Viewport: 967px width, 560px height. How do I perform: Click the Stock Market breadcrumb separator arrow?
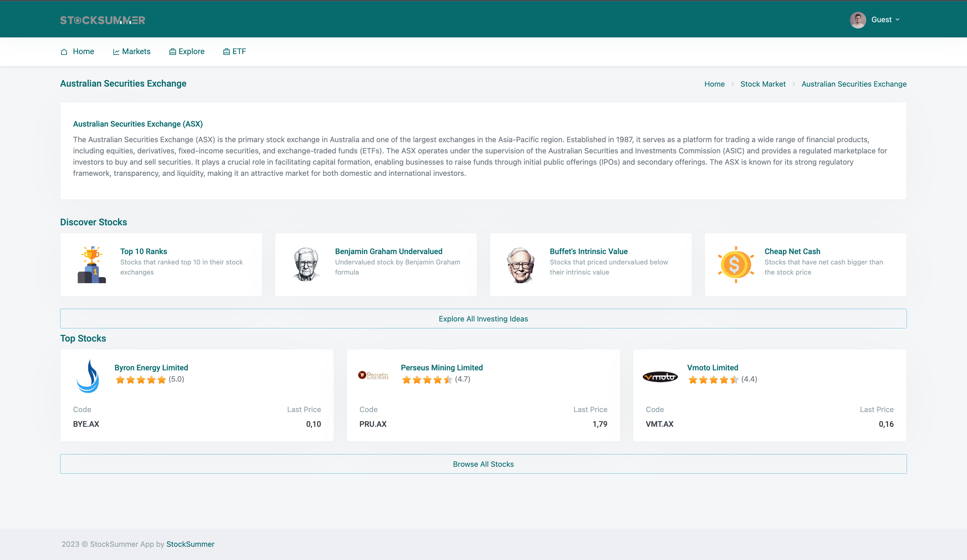pos(794,84)
